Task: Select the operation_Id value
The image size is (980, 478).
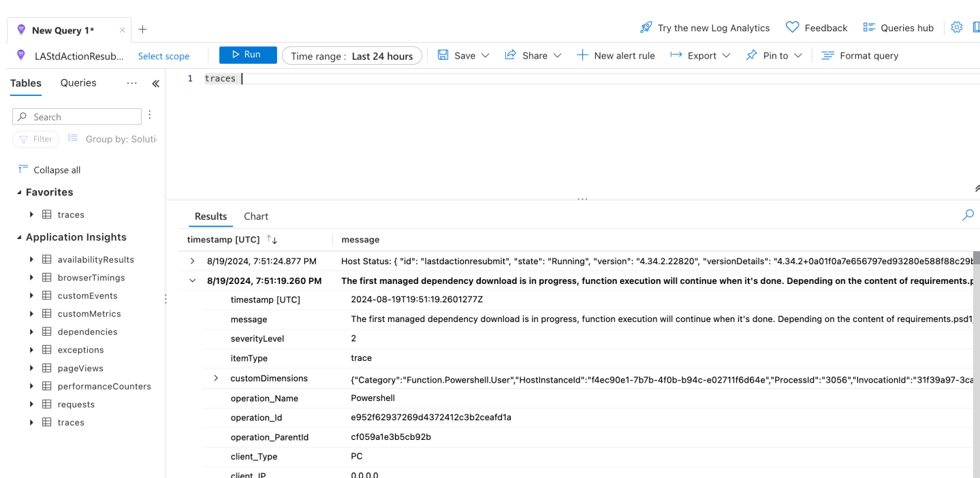Action: point(431,417)
